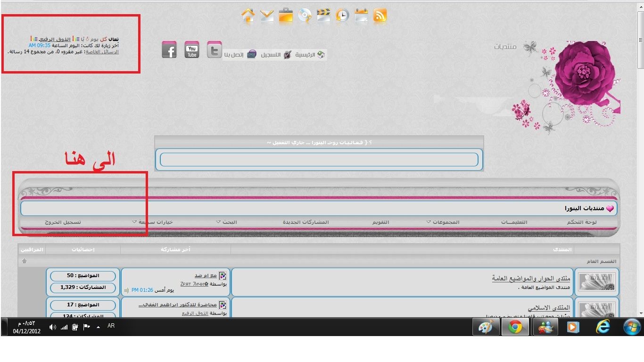
Task: Click the orange home icon at top
Action: (248, 16)
